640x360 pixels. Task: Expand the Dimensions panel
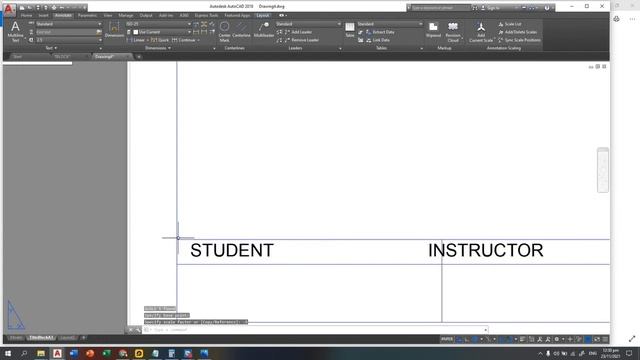click(x=158, y=48)
